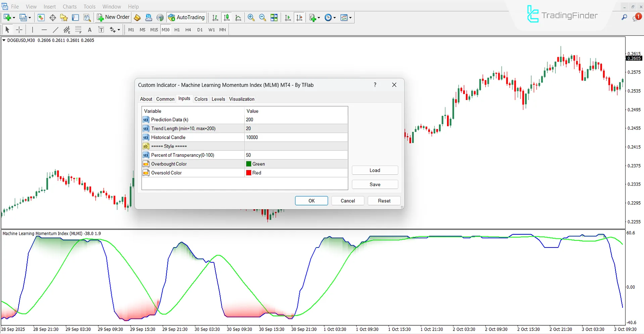Click the Zoom In magnifier icon
This screenshot has height=334, width=644.
[251, 17]
